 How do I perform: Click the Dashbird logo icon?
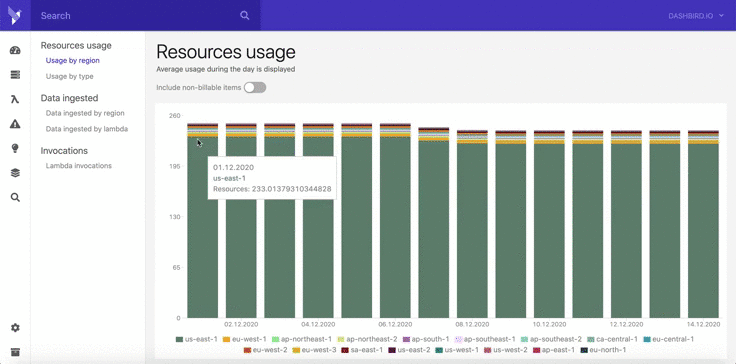pyautogui.click(x=15, y=15)
